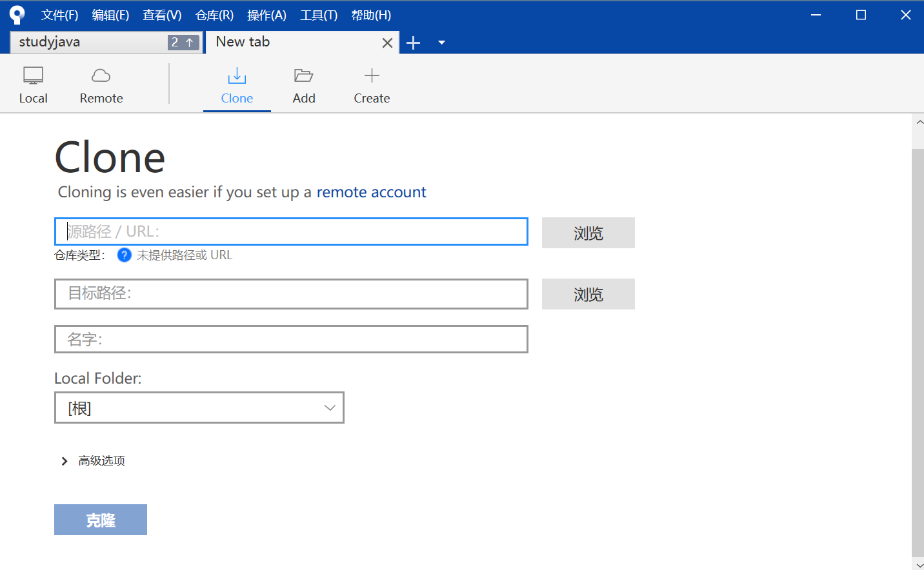Viewport: 924px width, 570px height.
Task: Open the 仓库(R) menu
Action: click(214, 15)
